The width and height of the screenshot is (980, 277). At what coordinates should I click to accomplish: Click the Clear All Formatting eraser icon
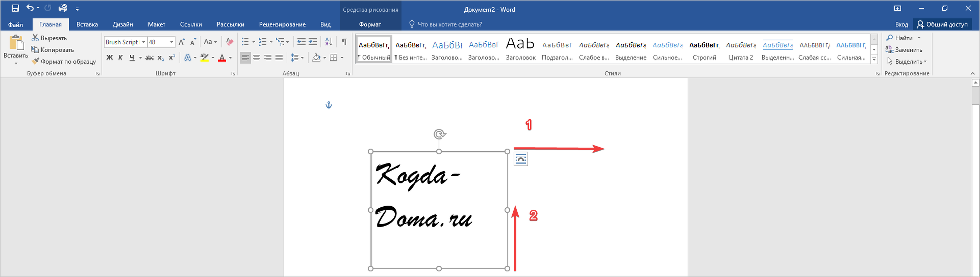tap(229, 42)
